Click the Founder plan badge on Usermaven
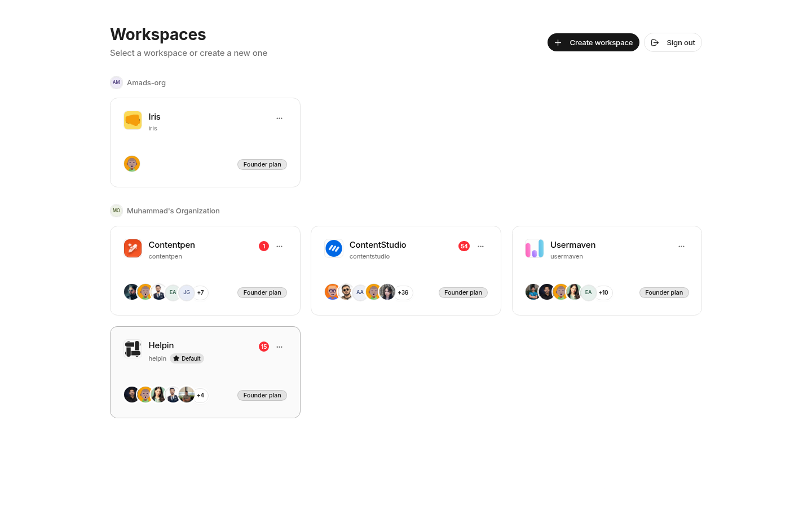Screen dimensions: 812x508 point(664,292)
